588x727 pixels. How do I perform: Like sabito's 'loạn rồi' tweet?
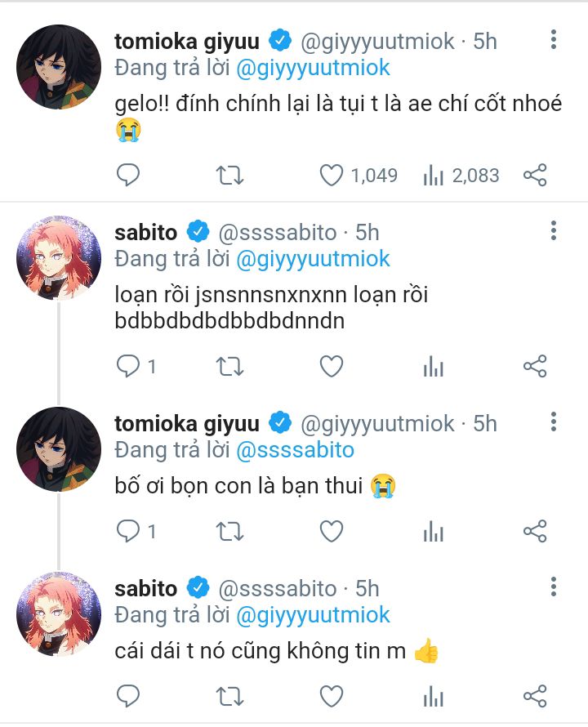[331, 367]
